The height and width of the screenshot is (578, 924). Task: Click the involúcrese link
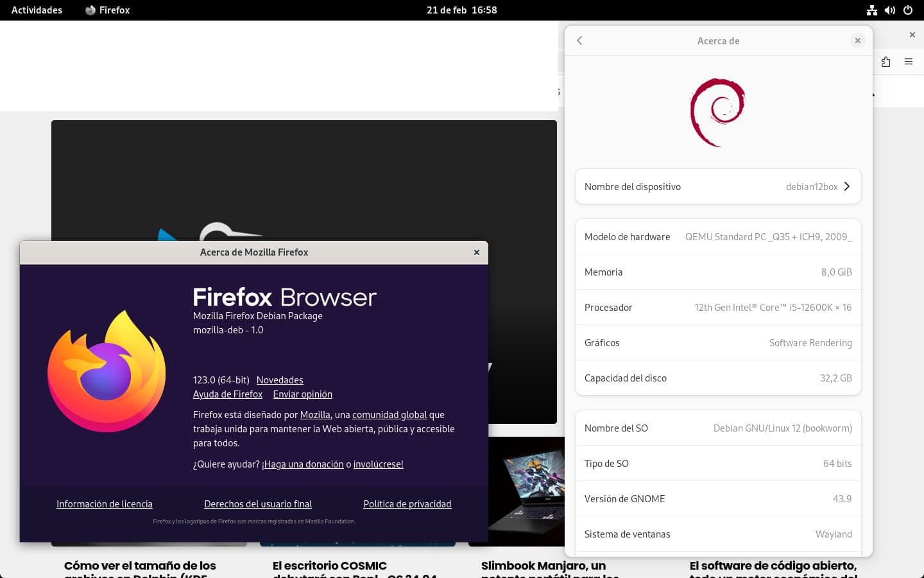(379, 464)
